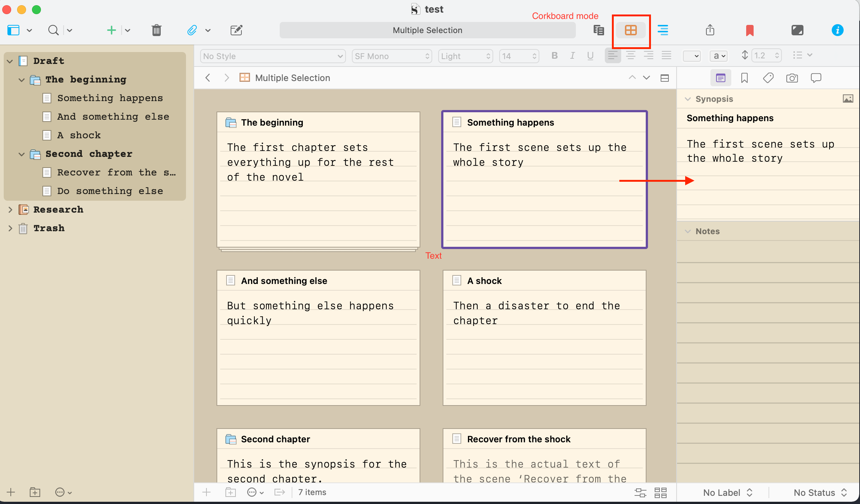
Task: Open the Compose mode icon
Action: tap(797, 30)
